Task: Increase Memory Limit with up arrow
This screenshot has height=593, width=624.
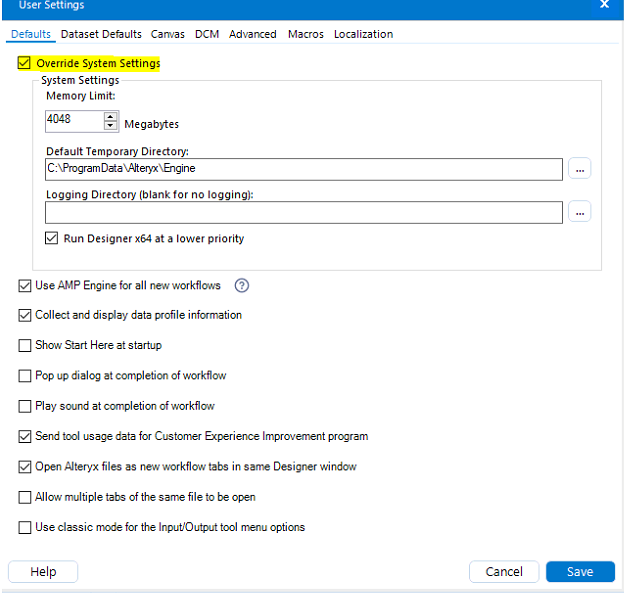Action: point(110,116)
